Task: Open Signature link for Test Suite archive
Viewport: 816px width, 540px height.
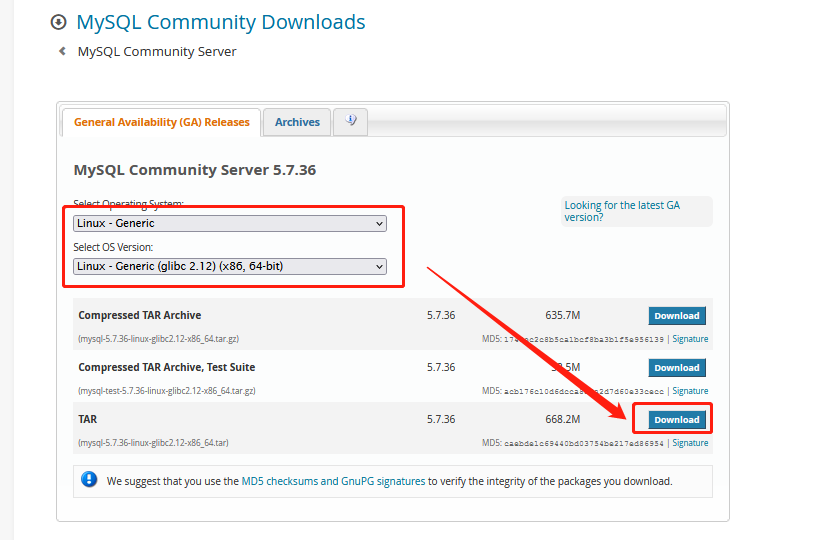Action: pos(690,391)
